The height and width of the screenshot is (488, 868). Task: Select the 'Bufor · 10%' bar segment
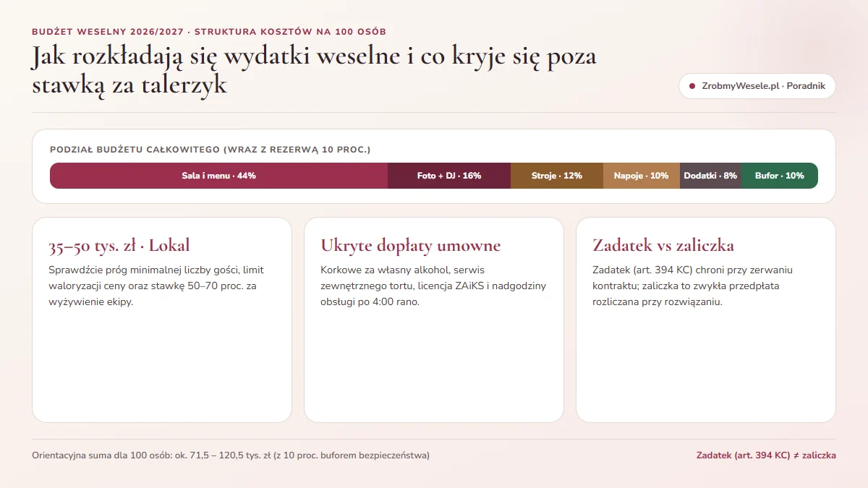click(780, 176)
